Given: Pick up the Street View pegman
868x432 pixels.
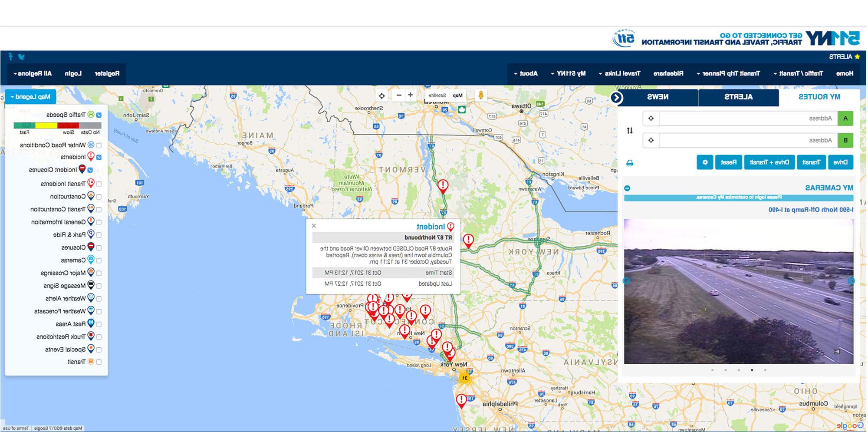Looking at the screenshot, I should point(481,95).
